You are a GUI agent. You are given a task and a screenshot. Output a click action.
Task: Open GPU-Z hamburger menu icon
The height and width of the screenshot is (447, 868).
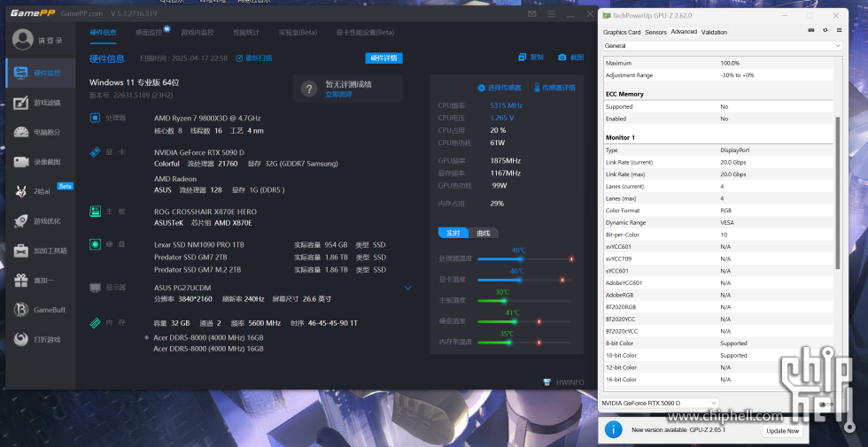(x=840, y=30)
